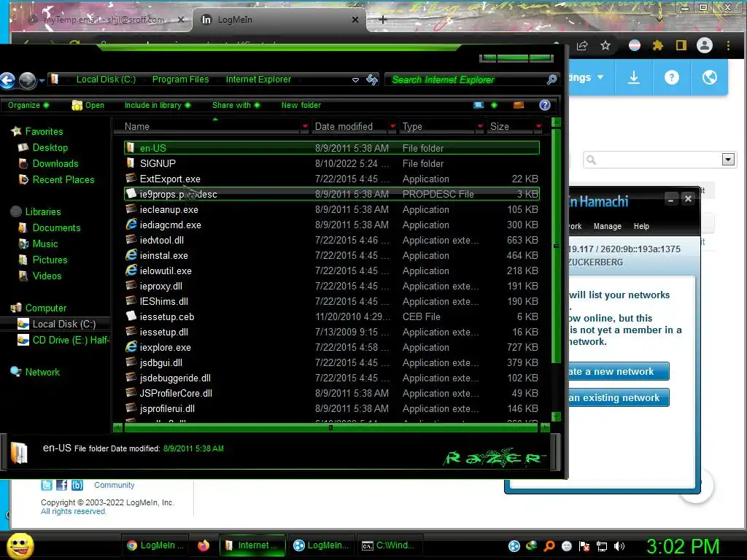Open Date modified column filter dropdown
This screenshot has width=747, height=560.
pyautogui.click(x=392, y=126)
